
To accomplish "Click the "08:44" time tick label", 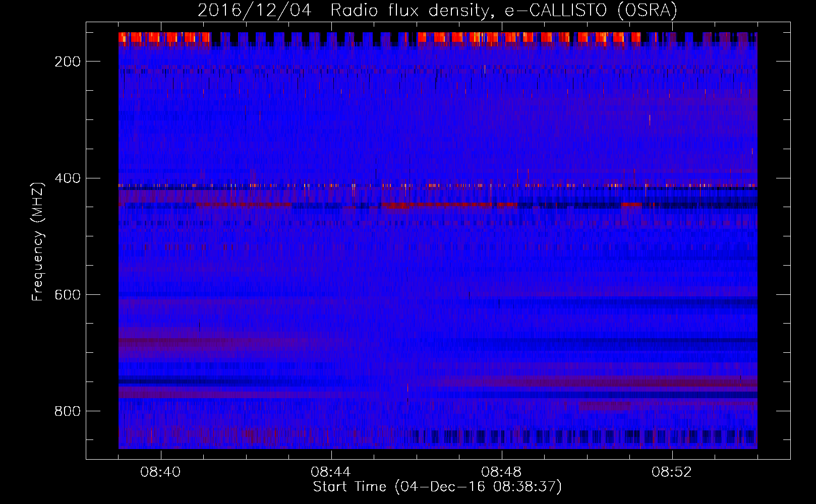I will [331, 472].
